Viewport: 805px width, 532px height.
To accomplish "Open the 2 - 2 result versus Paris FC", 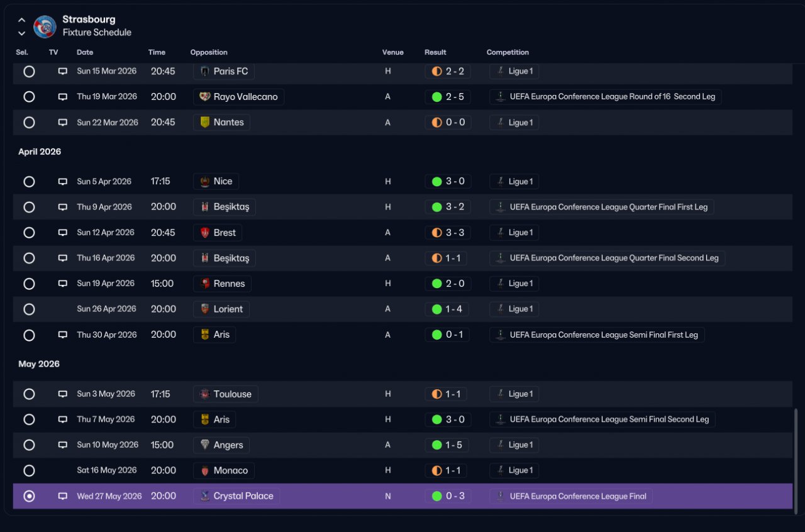I will tap(448, 71).
